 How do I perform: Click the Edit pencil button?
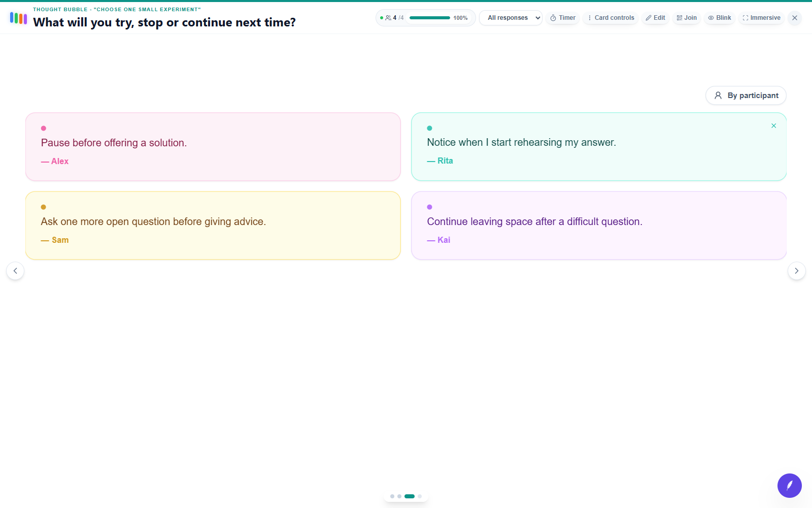(655, 18)
